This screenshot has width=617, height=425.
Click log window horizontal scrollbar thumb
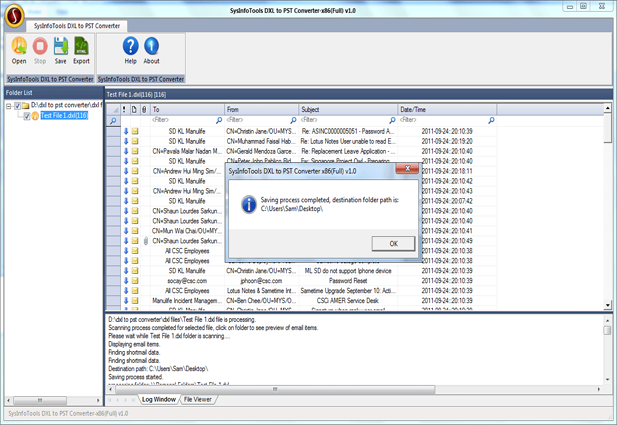tap(275, 389)
